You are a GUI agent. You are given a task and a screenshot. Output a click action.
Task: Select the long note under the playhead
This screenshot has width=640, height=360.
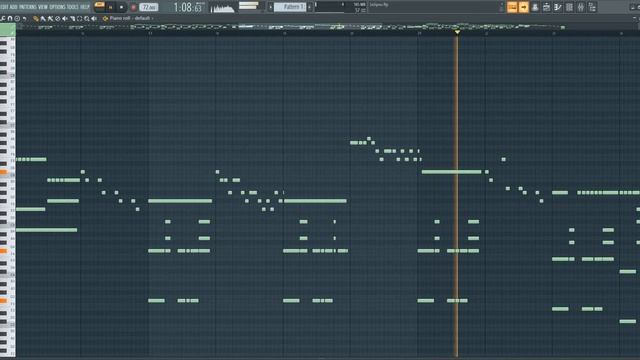451,172
